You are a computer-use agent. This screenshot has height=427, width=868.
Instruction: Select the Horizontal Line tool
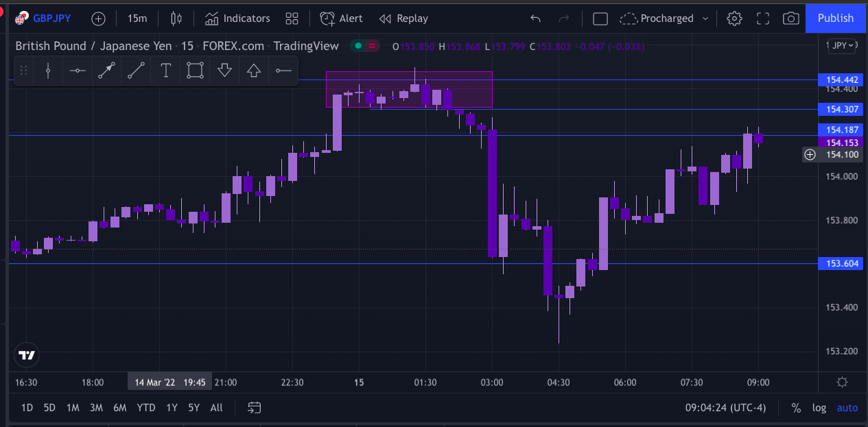point(77,70)
